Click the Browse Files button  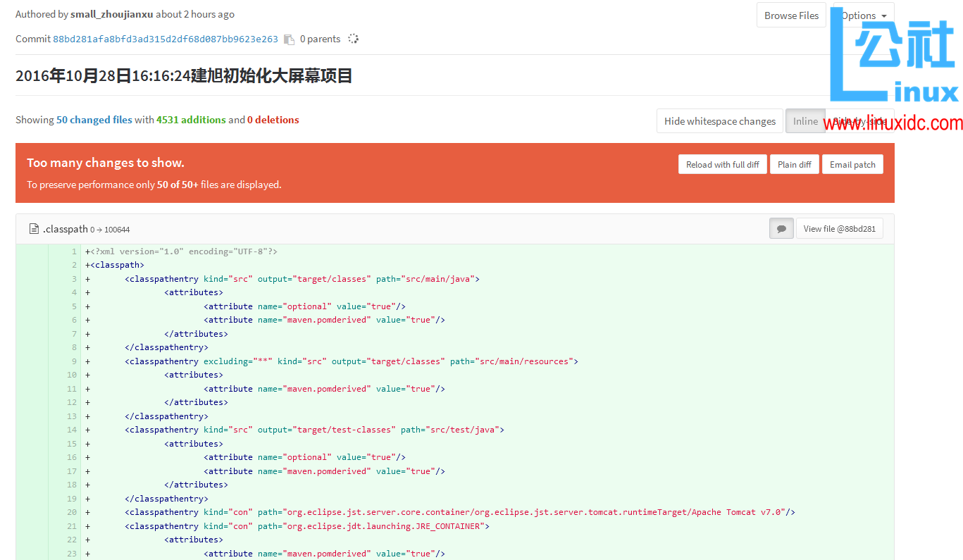[x=791, y=15]
